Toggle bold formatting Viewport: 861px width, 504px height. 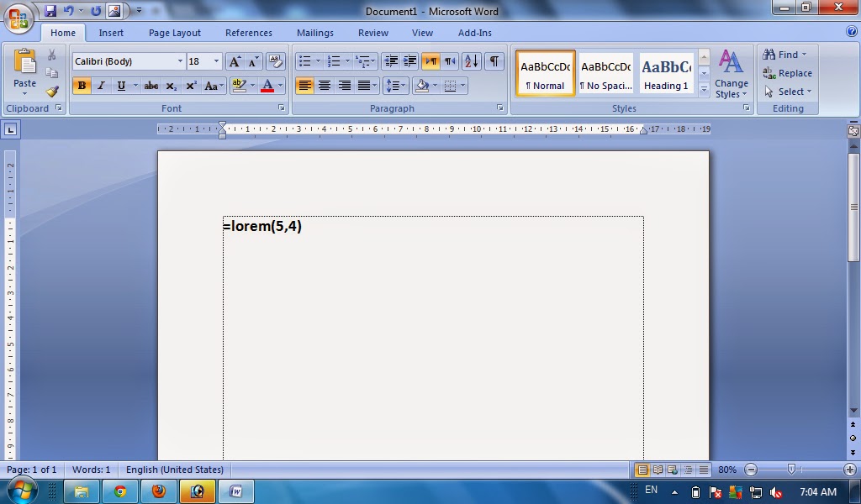tap(82, 86)
